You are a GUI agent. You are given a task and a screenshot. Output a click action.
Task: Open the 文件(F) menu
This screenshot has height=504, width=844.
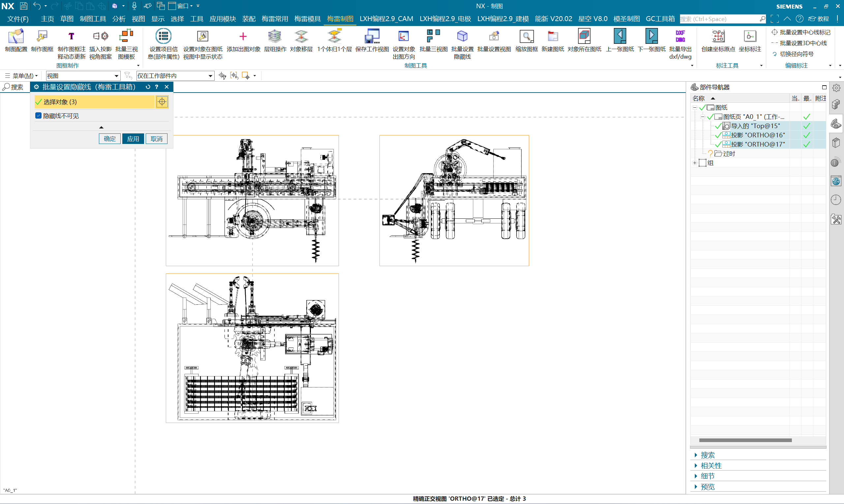point(18,19)
